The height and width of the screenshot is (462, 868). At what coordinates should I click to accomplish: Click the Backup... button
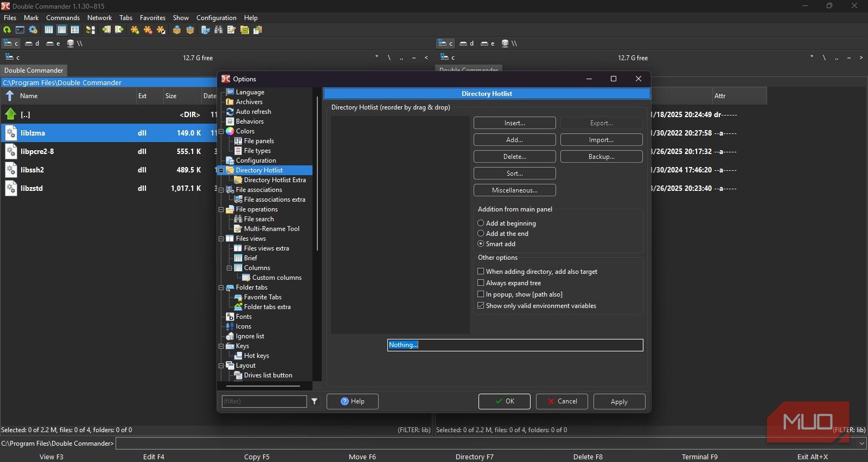pos(601,157)
